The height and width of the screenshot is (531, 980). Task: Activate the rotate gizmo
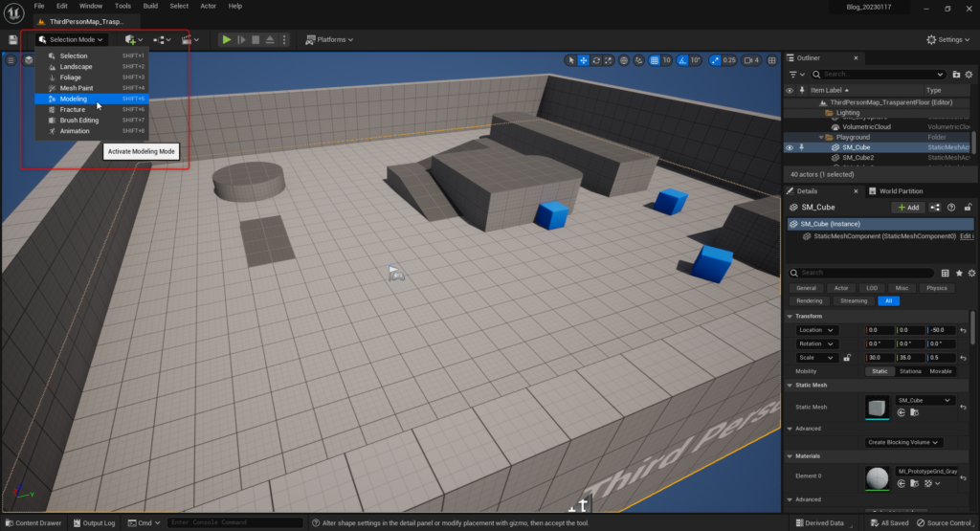tap(596, 60)
